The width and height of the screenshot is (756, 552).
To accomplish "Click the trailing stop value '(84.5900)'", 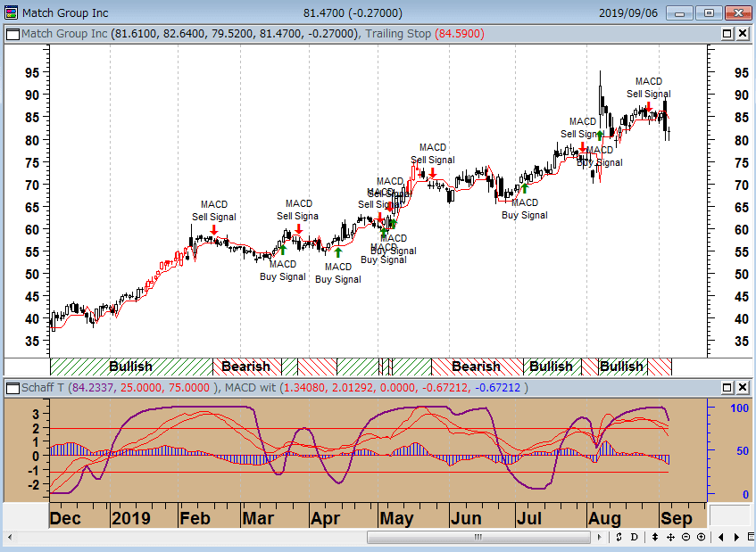I will 460,34.
